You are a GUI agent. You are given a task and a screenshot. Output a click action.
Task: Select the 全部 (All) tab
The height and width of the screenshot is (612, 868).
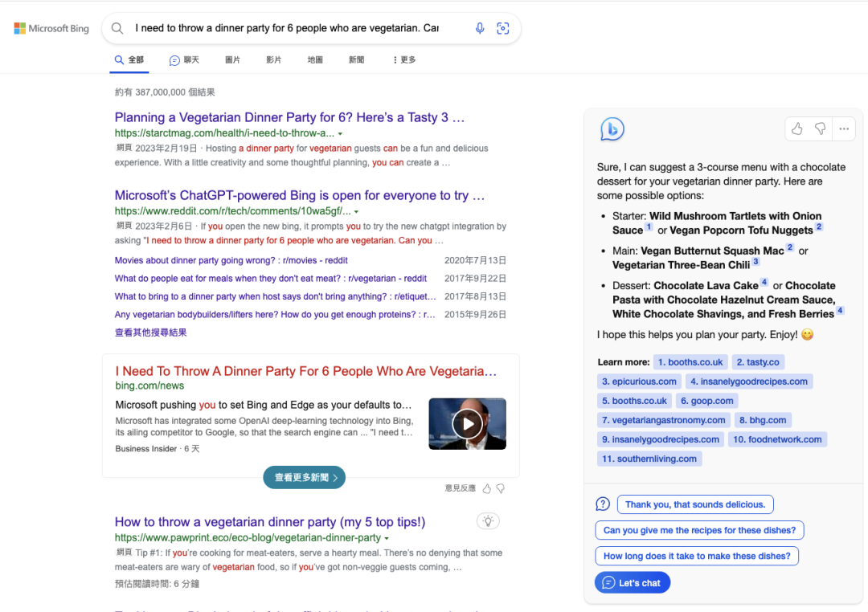[x=129, y=59]
